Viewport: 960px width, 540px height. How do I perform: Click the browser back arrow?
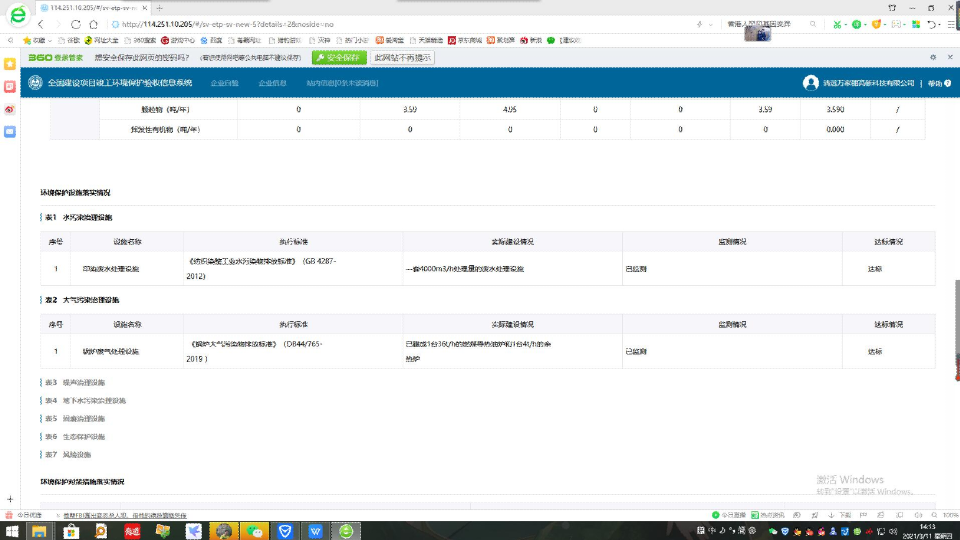coord(40,24)
